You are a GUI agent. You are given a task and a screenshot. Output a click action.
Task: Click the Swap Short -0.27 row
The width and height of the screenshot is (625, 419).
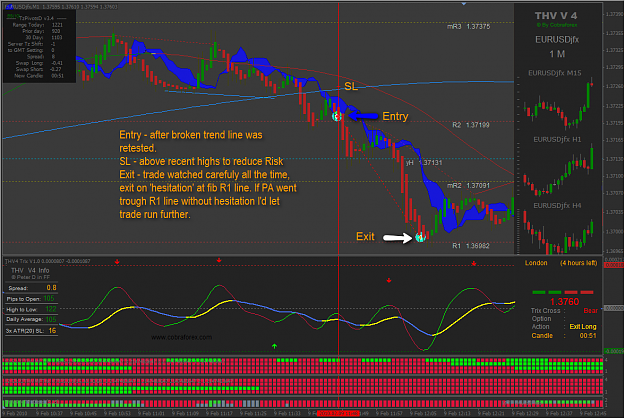click(39, 69)
